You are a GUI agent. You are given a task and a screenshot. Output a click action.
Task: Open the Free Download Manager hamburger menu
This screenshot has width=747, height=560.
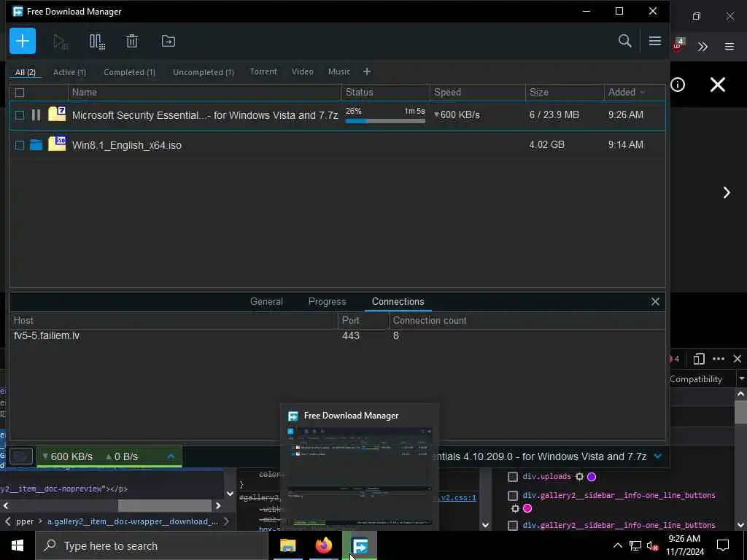655,41
